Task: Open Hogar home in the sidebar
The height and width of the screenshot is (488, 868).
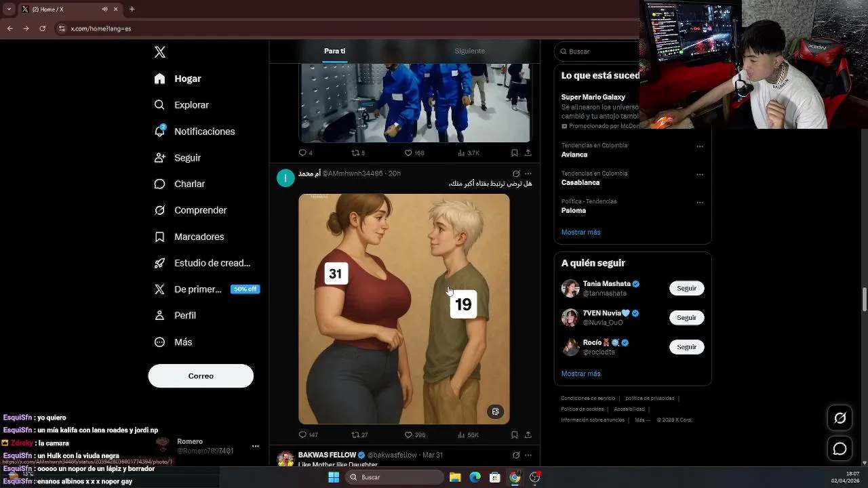Action: [x=178, y=79]
